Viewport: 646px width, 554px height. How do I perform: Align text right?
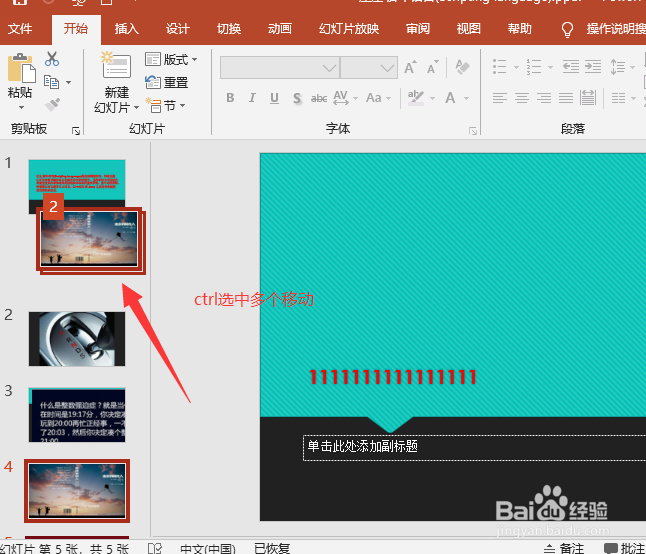click(544, 98)
